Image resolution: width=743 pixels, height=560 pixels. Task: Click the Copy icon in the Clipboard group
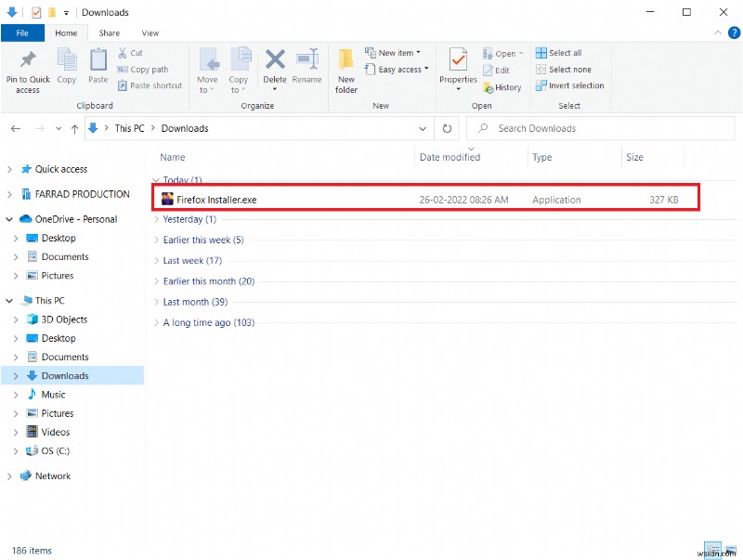pyautogui.click(x=66, y=65)
